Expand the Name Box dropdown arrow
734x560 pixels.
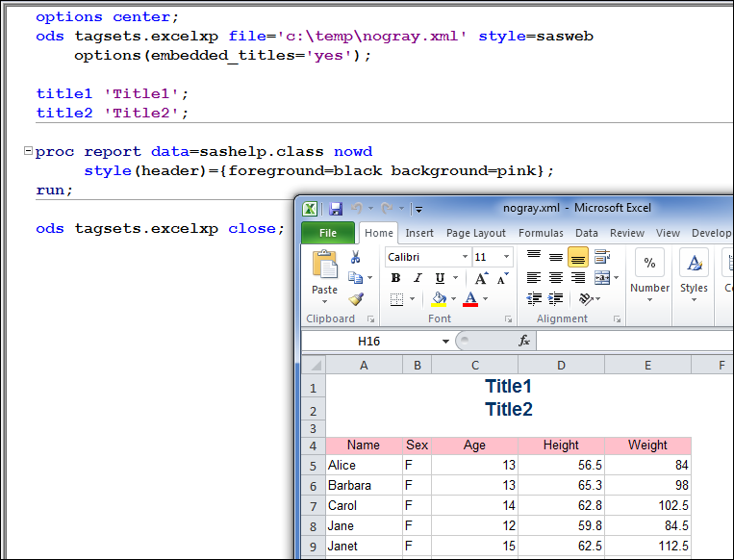(x=445, y=342)
